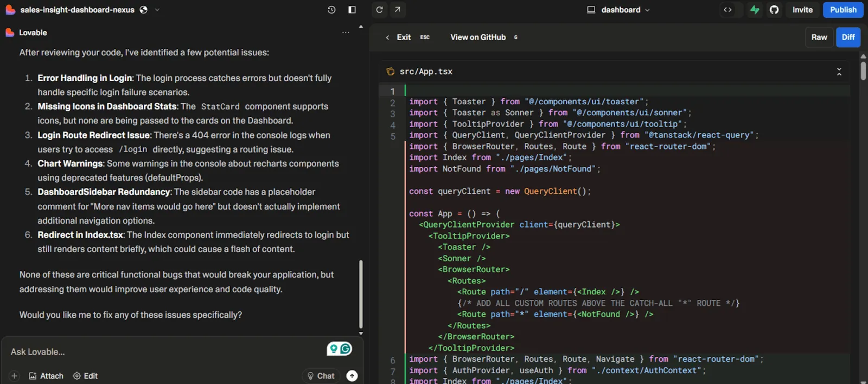Click the chat scrollbar down arrow

[361, 333]
